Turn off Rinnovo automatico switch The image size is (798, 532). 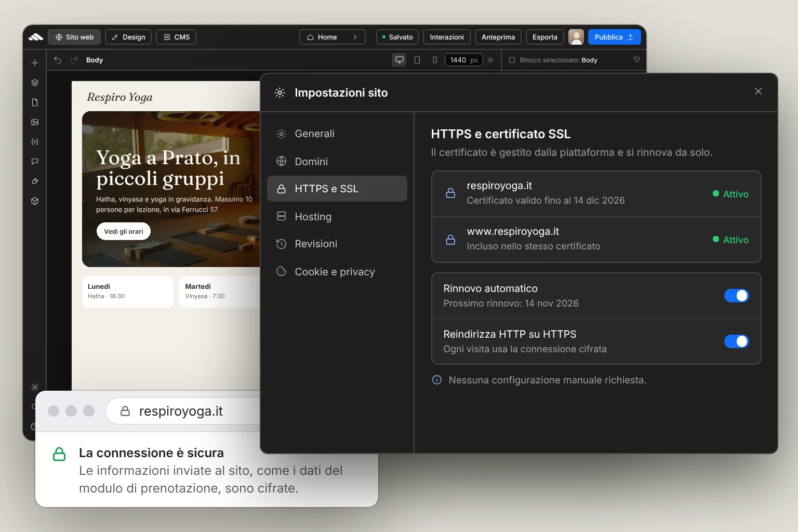[736, 296]
